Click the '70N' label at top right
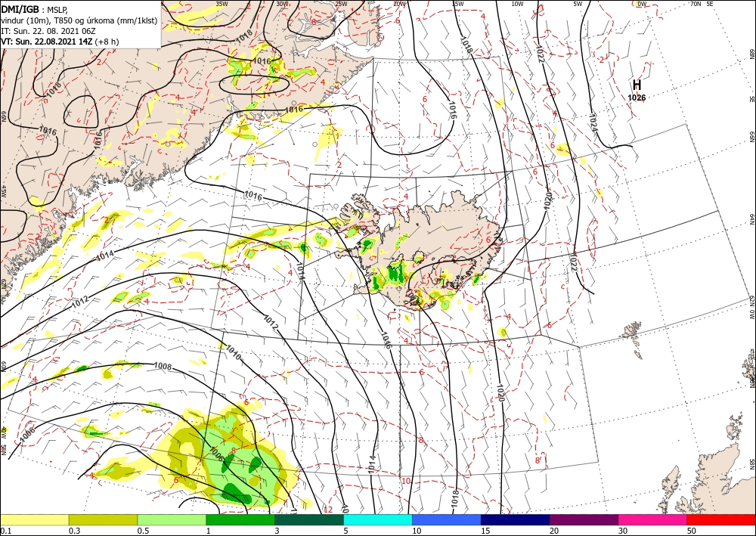Screen dimensions: 756x536 tap(696, 4)
